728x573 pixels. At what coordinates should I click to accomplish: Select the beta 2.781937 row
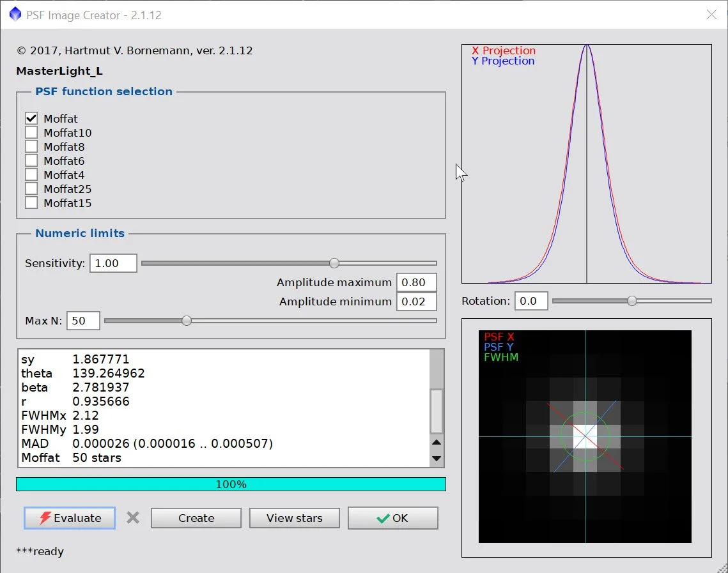(x=225, y=387)
